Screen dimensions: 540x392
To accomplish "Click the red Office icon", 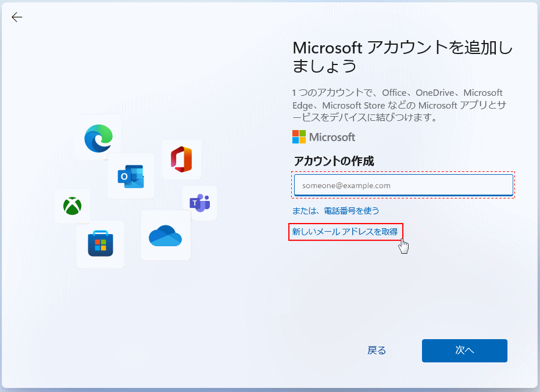I will tap(181, 159).
